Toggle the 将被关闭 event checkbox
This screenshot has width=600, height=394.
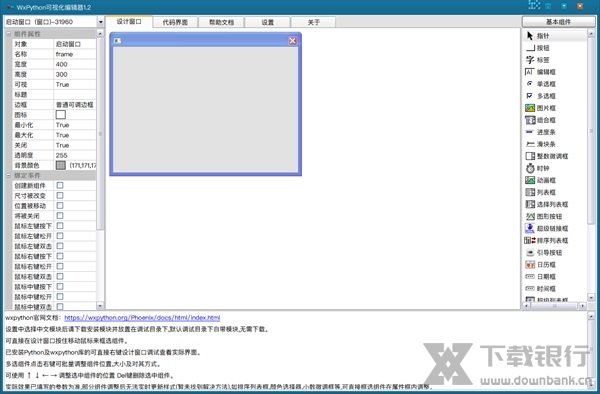click(60, 216)
